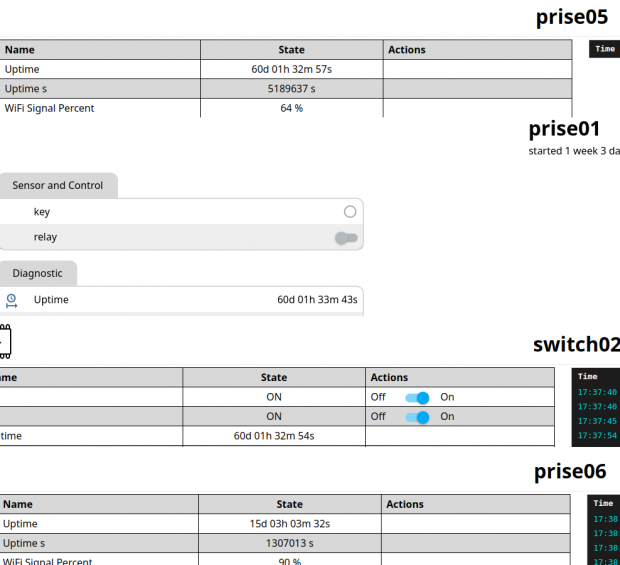Click the 1307013 s uptime value in prise06
Screen dimensions: 620x565
point(289,543)
